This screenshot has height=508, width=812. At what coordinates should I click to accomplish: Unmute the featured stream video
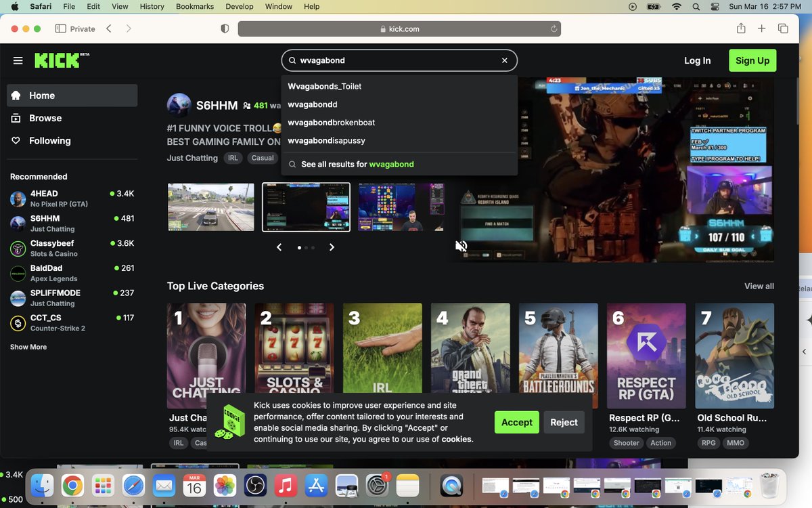click(461, 247)
